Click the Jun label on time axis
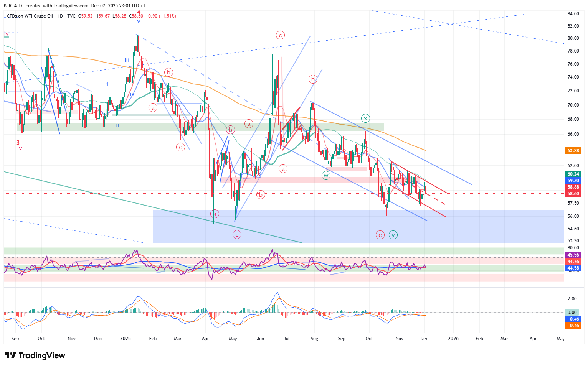Image resolution: width=588 pixels, height=367 pixels. point(260,339)
